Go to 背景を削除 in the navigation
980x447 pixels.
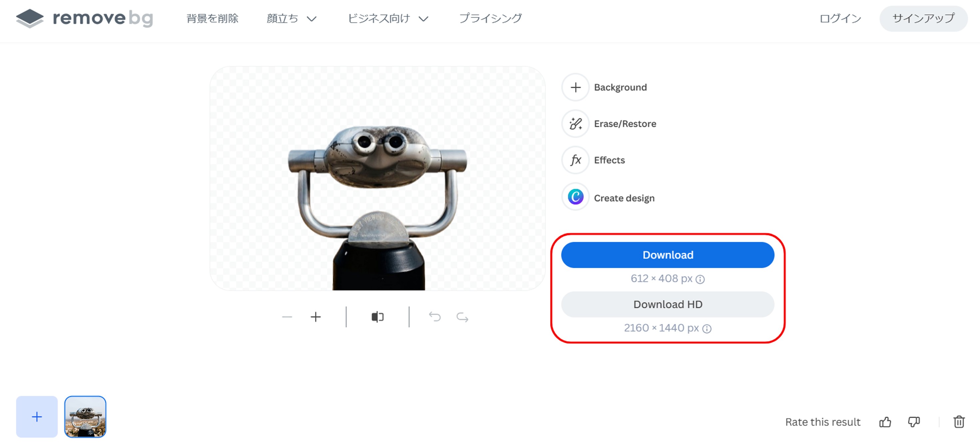tap(212, 18)
